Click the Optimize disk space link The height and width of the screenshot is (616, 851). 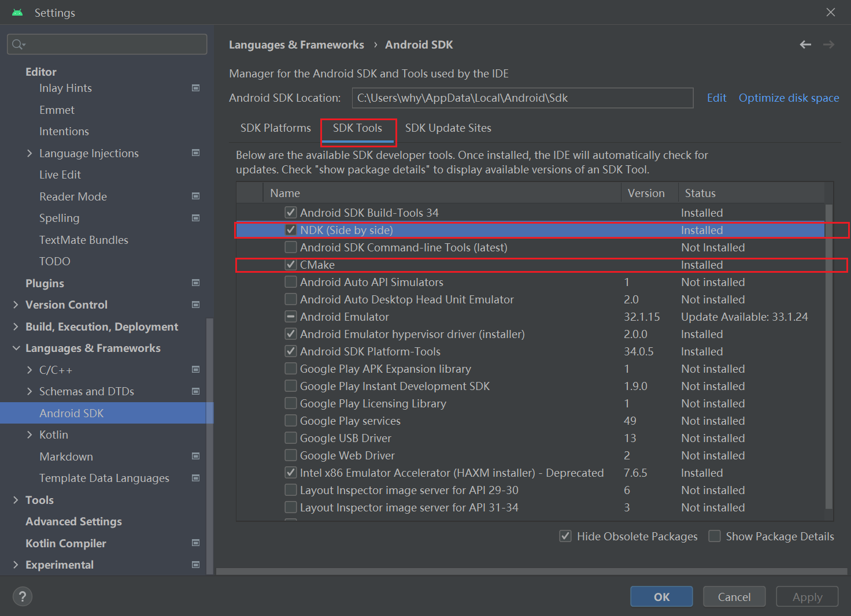(x=789, y=98)
